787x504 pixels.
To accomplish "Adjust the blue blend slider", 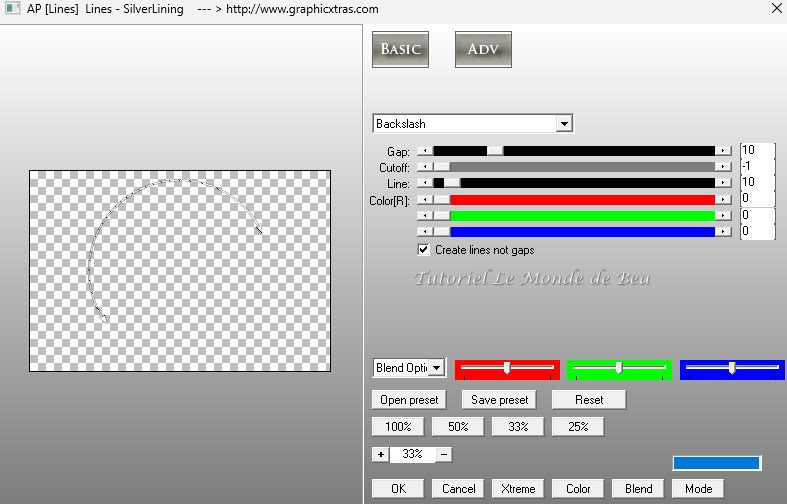I will 732,369.
